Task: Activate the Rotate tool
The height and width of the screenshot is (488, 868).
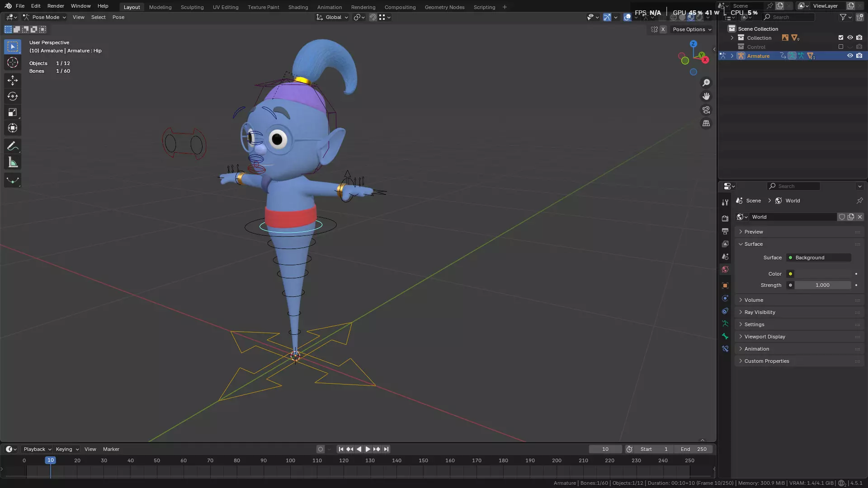Action: coord(13,96)
